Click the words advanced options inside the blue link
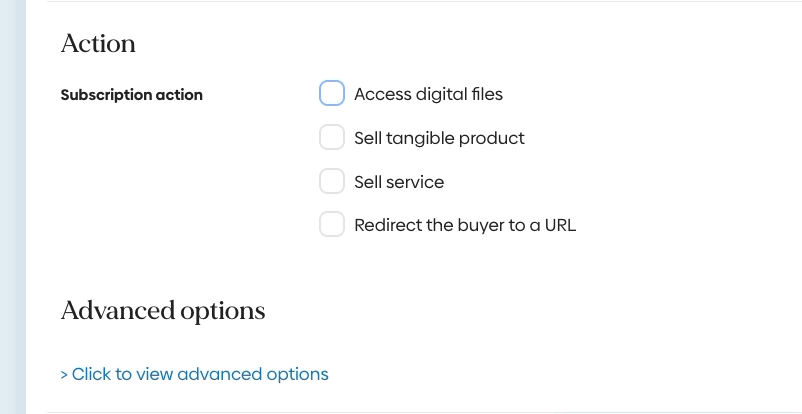This screenshot has height=414, width=802. point(263,374)
